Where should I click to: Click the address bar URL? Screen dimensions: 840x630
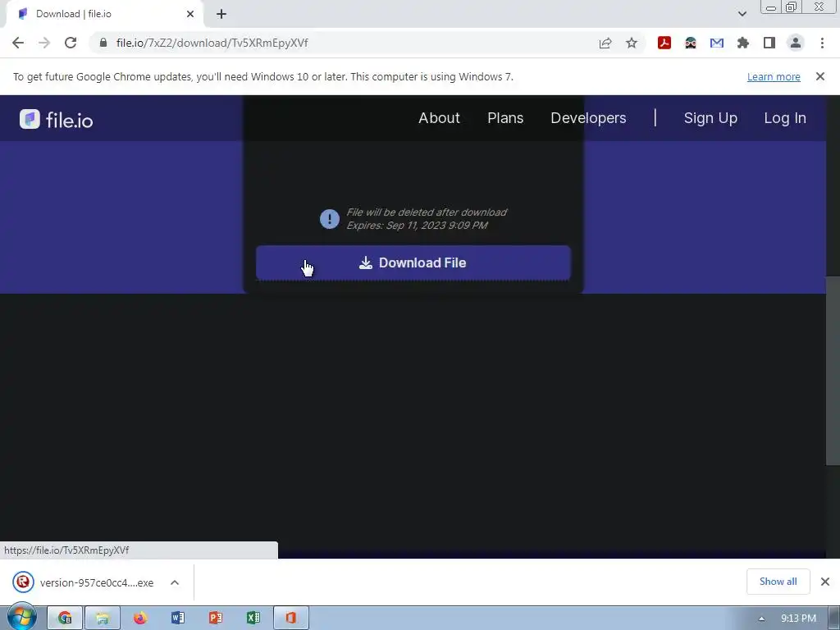click(x=212, y=43)
